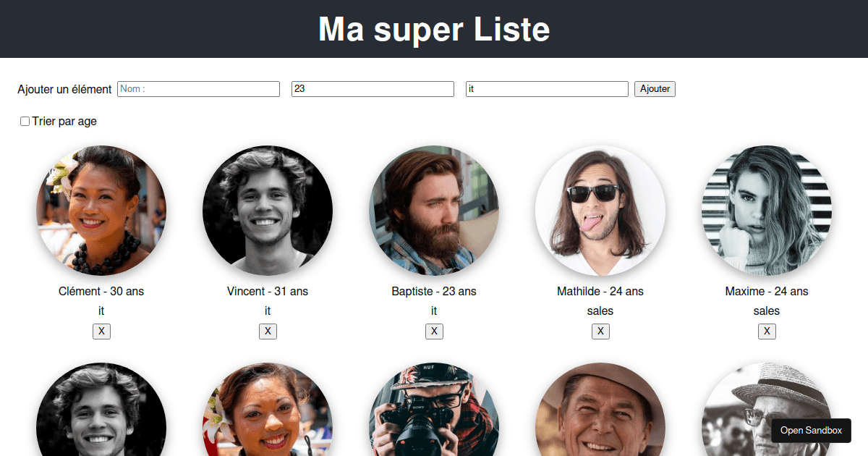Click Vincent's profile photo
Viewport: 868px width, 456px height.
(x=268, y=210)
